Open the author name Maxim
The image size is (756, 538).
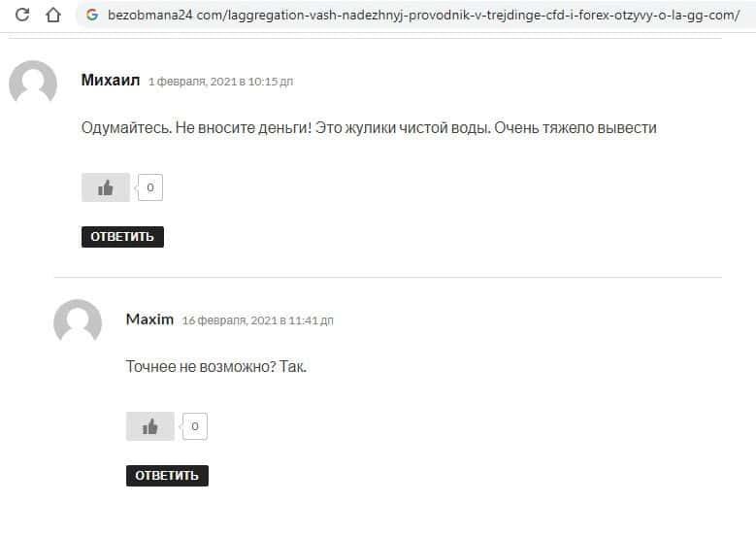pos(149,319)
